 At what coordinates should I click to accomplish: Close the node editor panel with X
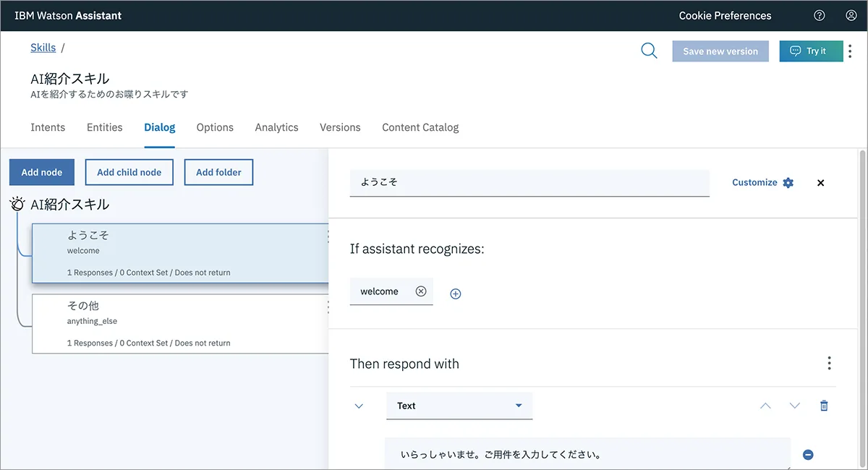click(820, 183)
